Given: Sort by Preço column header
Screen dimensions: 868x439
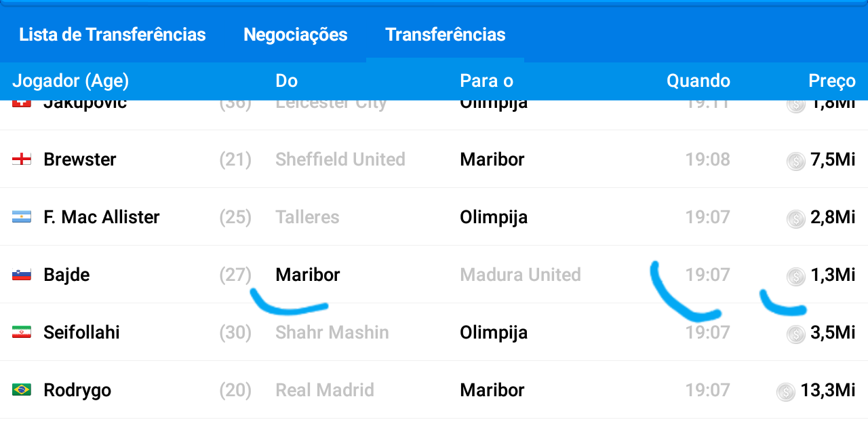Looking at the screenshot, I should tap(832, 81).
